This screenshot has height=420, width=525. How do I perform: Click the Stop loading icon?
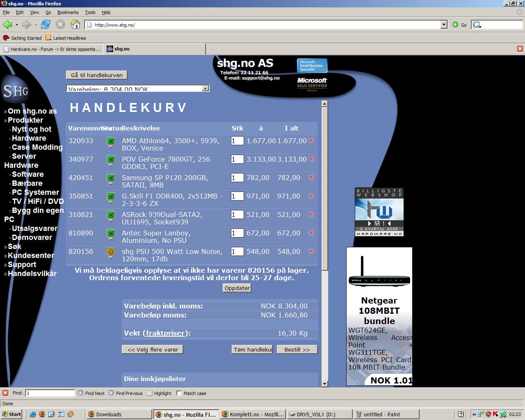[x=60, y=25]
